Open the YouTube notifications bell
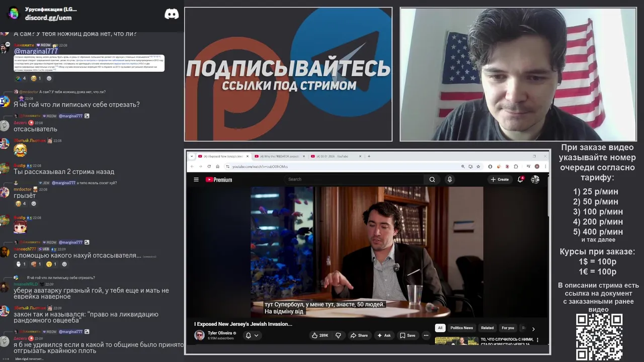644x362 pixels. 521,179
